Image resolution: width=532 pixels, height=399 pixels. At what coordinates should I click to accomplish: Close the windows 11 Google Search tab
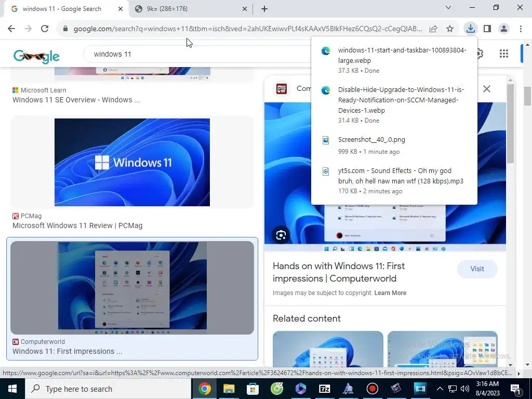point(121,9)
